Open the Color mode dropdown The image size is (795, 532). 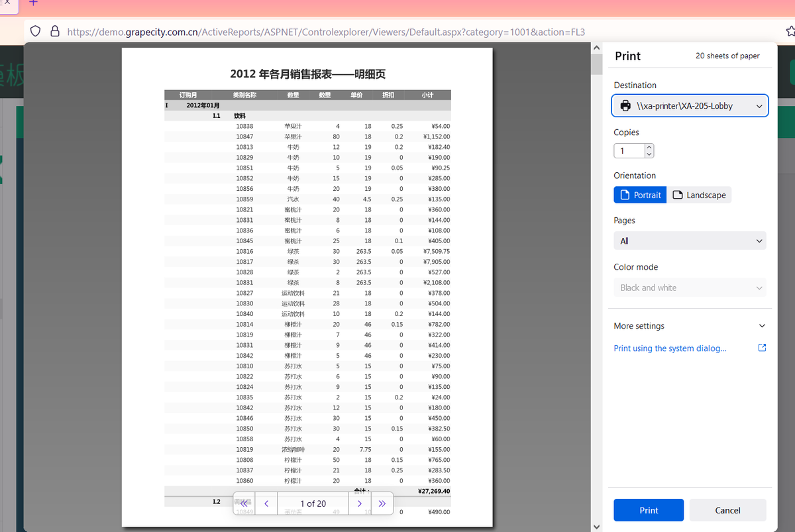(690, 288)
